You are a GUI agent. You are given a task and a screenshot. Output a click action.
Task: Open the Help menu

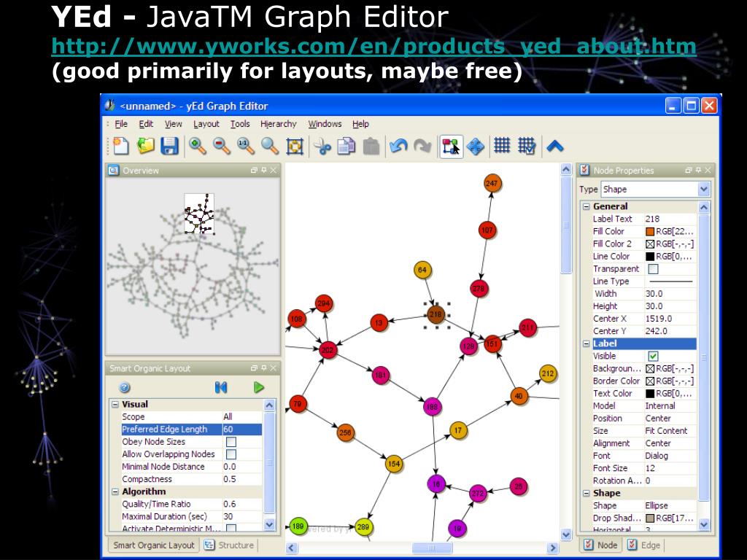click(x=360, y=124)
